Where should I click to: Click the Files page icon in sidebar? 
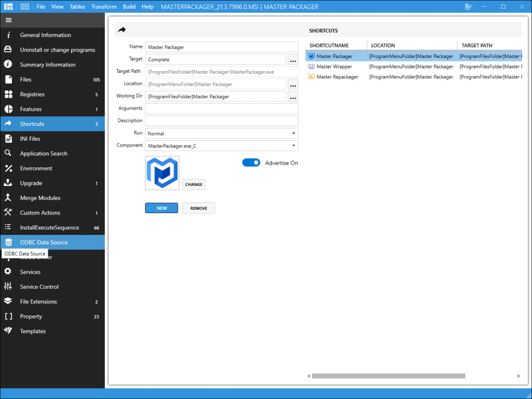pyautogui.click(x=8, y=79)
